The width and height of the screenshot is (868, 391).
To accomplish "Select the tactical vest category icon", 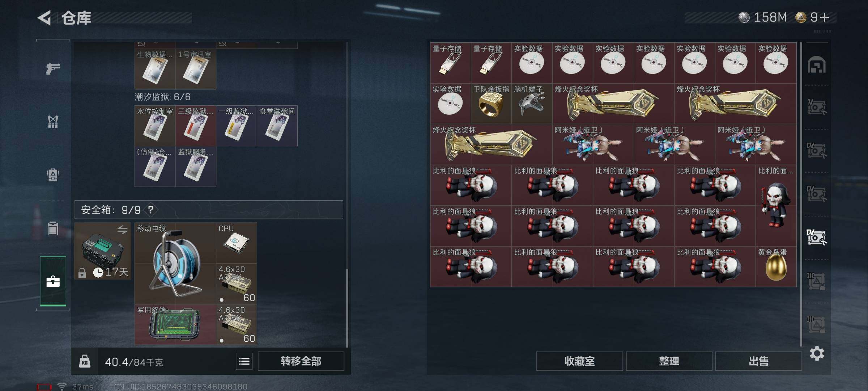I will pos(53,122).
